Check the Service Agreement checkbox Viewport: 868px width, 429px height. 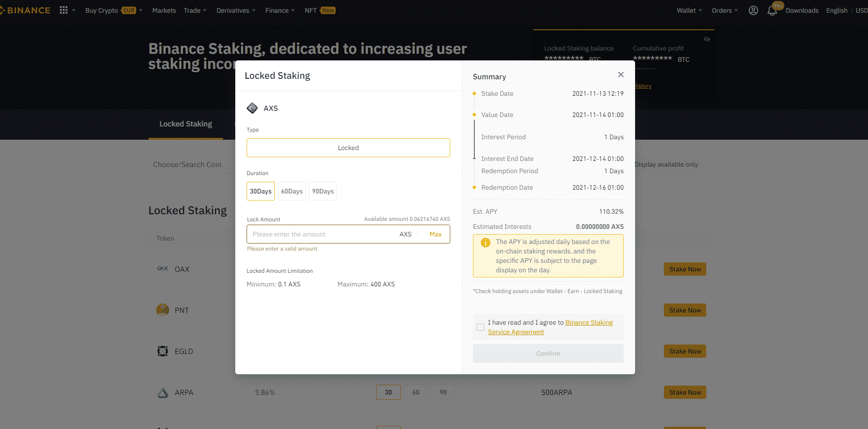(x=480, y=327)
